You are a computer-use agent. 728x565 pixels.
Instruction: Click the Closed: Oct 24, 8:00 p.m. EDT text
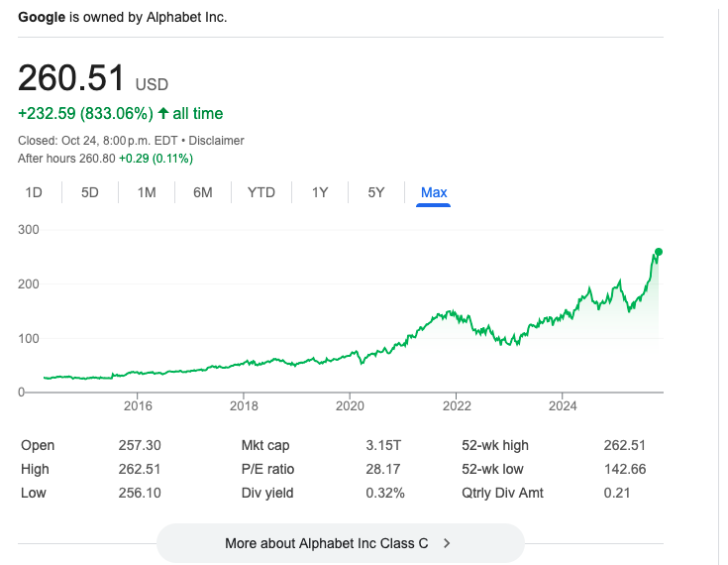97,141
